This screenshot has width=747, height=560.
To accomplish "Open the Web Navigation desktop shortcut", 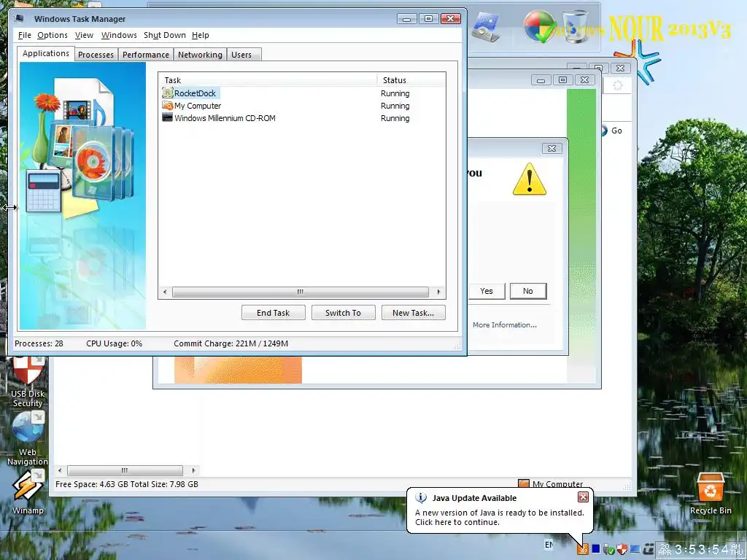I will pos(28,439).
